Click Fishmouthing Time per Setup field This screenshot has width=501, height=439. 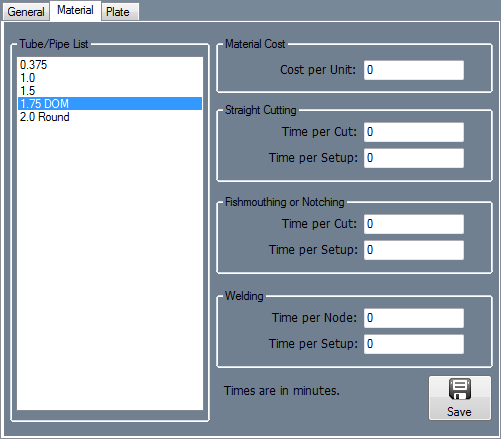click(414, 250)
